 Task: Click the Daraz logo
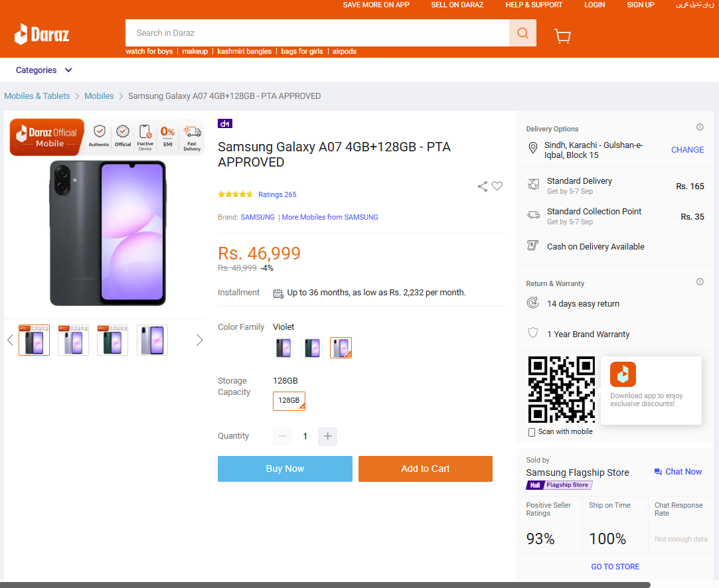[x=42, y=34]
